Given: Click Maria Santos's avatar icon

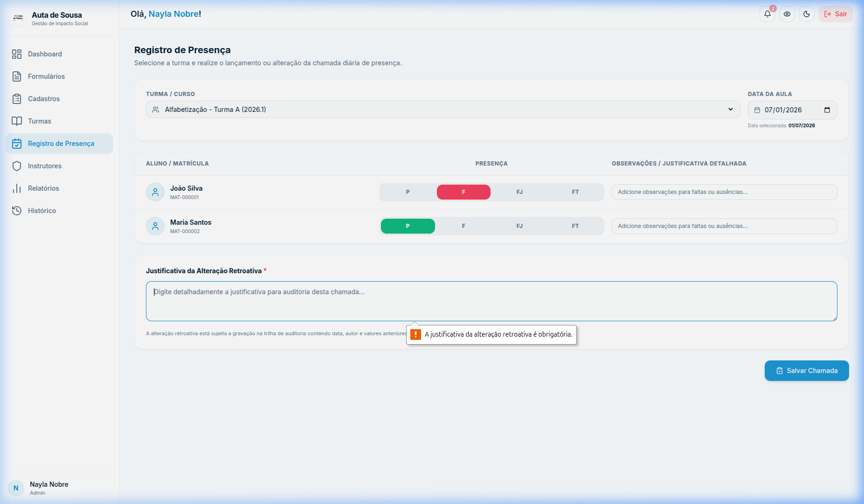Looking at the screenshot, I should tap(155, 226).
